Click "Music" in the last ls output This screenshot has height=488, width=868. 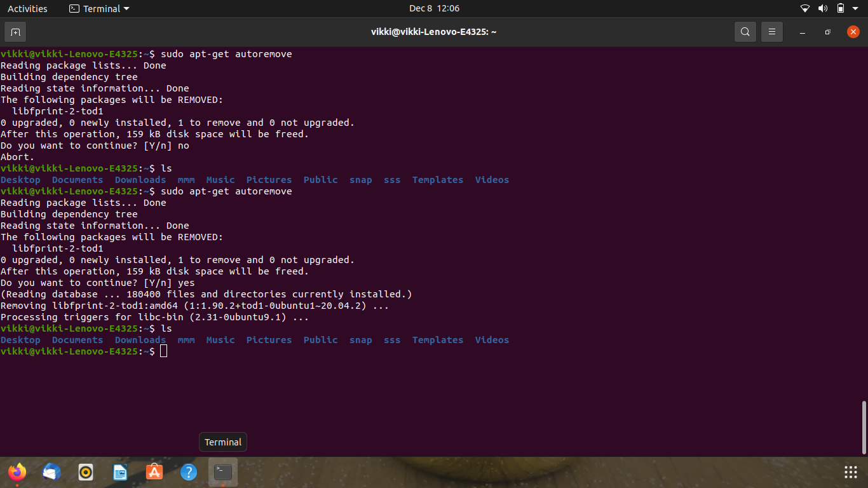(220, 340)
